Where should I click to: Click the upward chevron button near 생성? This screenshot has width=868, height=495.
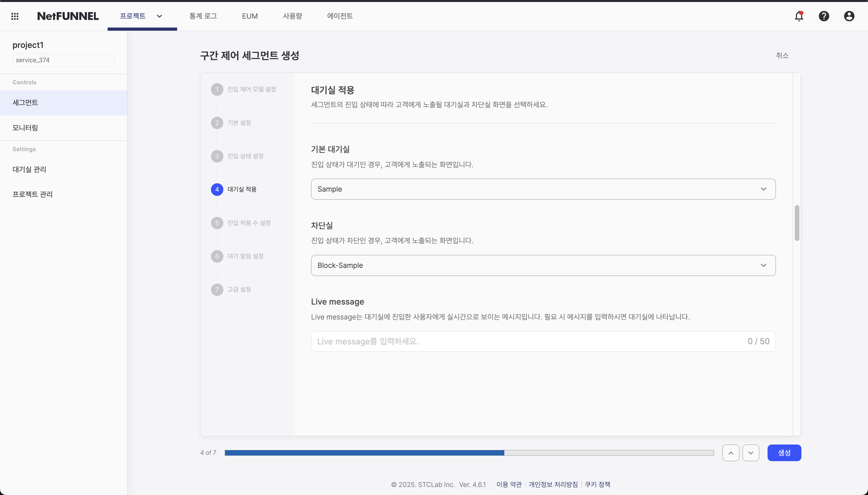(x=730, y=453)
